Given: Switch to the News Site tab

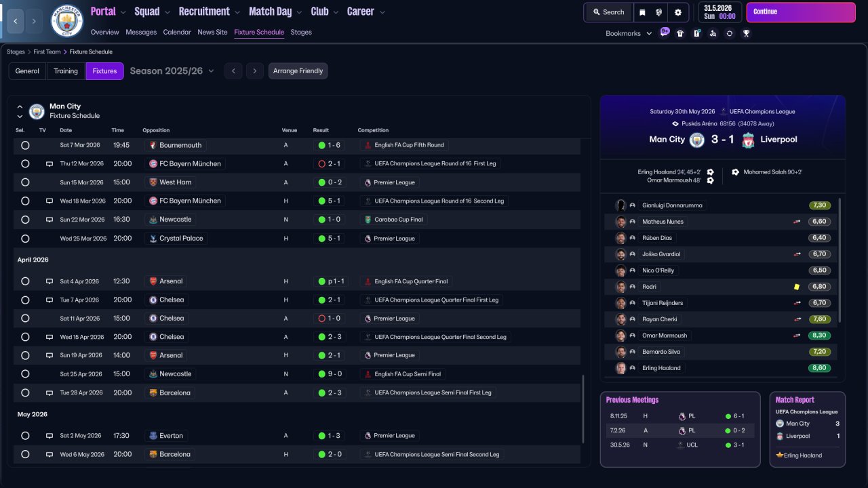Looking at the screenshot, I should [x=212, y=32].
